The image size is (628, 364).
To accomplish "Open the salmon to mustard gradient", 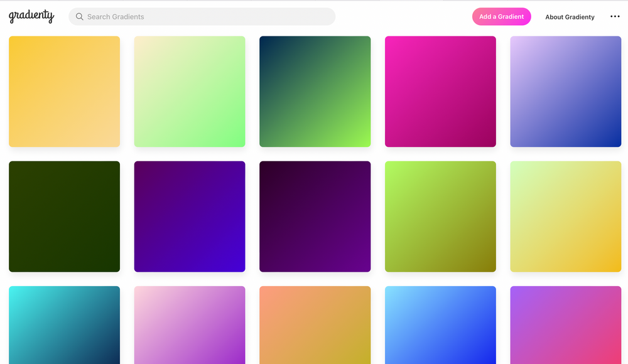I will tap(315, 325).
